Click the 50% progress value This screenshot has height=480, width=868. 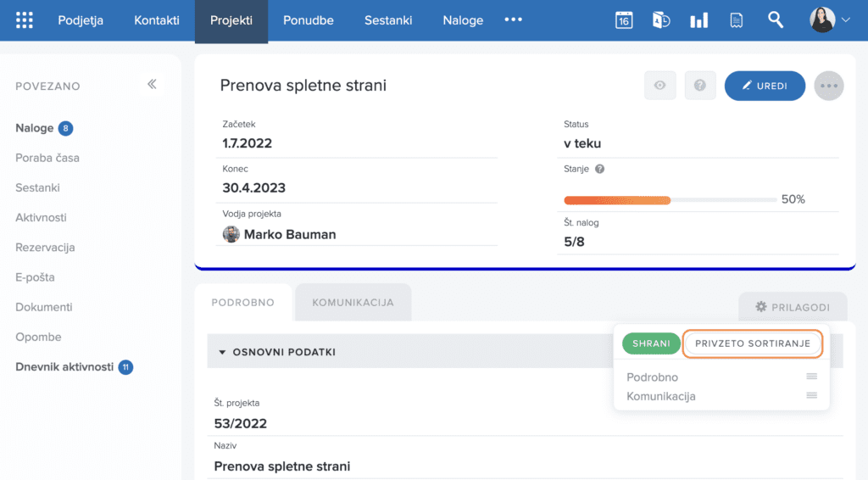coord(793,199)
